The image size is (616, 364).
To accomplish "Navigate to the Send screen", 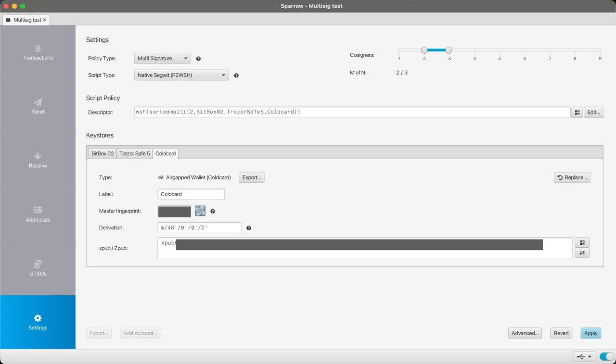I will (x=38, y=107).
